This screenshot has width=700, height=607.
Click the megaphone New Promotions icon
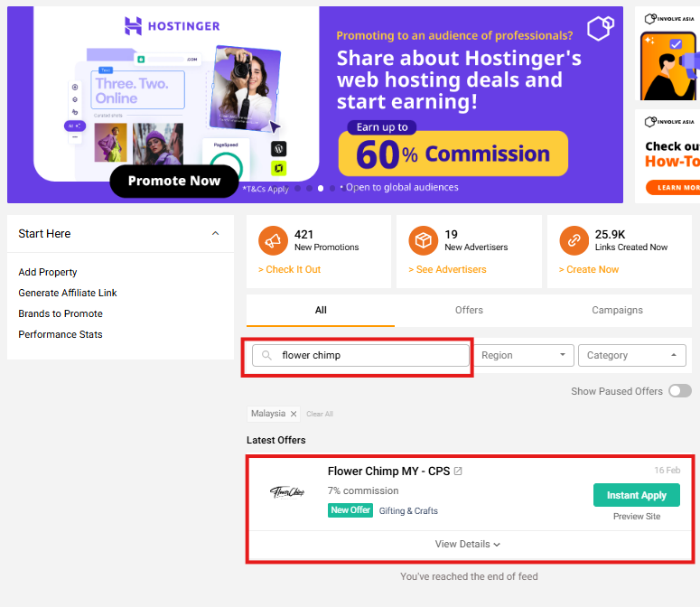(273, 240)
